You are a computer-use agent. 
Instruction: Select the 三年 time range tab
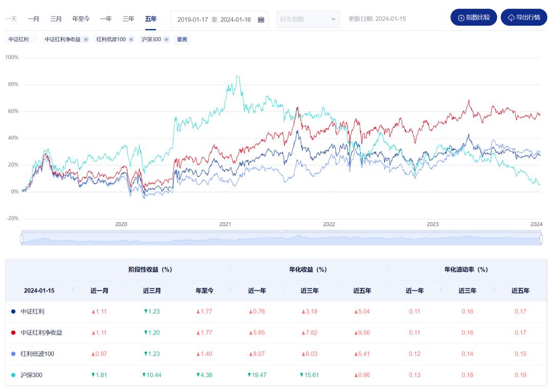pos(128,19)
